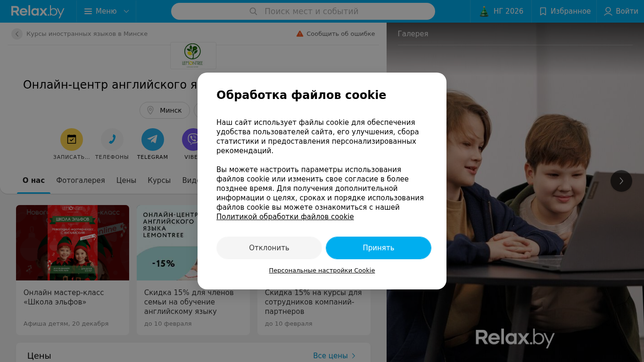This screenshot has width=644, height=362.
Task: Click the Lemontree logo
Action: (193, 56)
